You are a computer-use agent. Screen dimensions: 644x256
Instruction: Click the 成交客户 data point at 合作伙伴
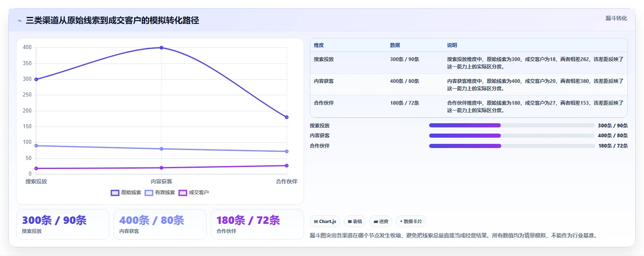pyautogui.click(x=287, y=166)
